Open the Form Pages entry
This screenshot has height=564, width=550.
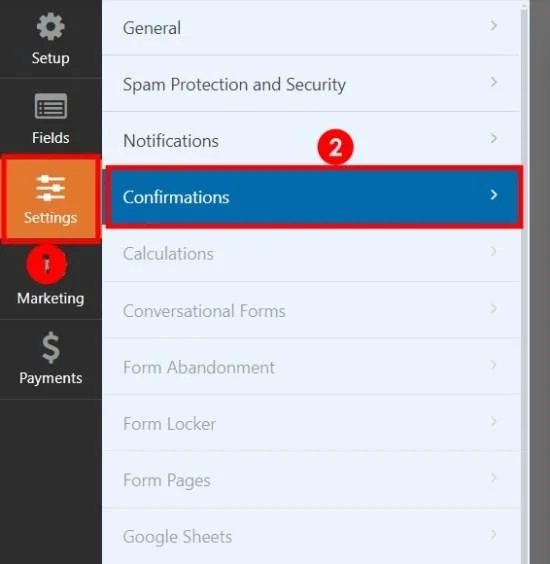pos(311,480)
